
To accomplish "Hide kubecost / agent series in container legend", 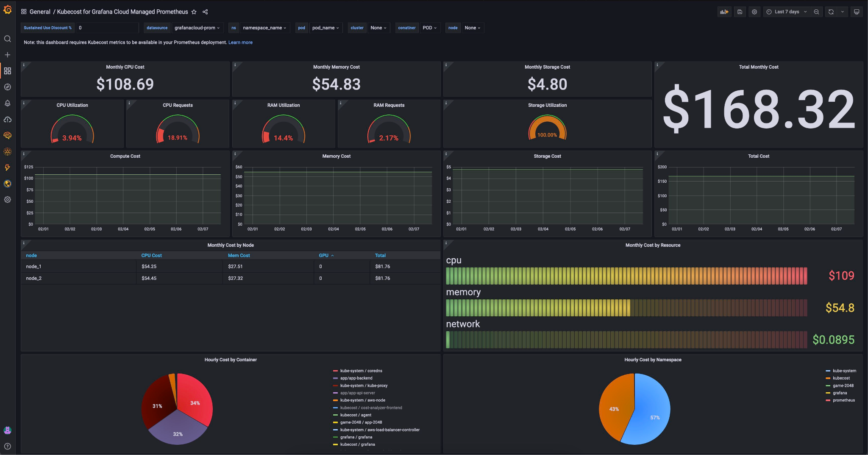I will (x=357, y=415).
